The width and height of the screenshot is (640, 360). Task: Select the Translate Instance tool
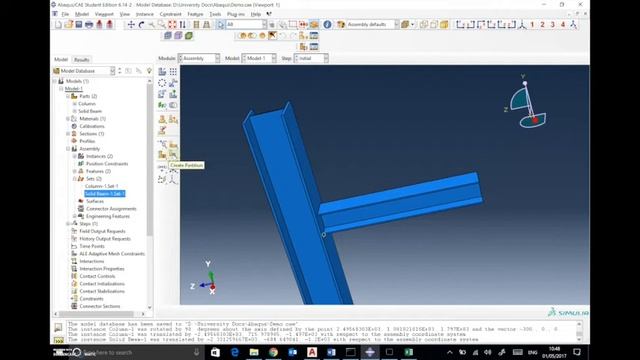173,83
